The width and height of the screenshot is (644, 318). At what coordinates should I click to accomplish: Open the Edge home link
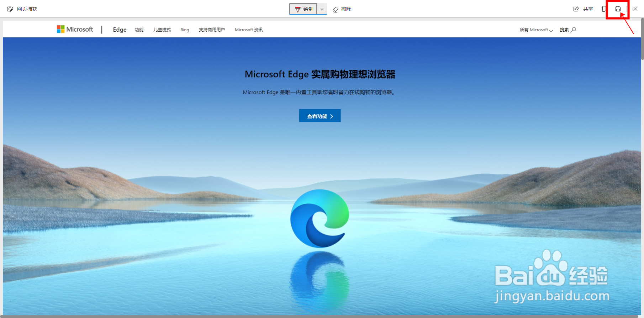120,30
